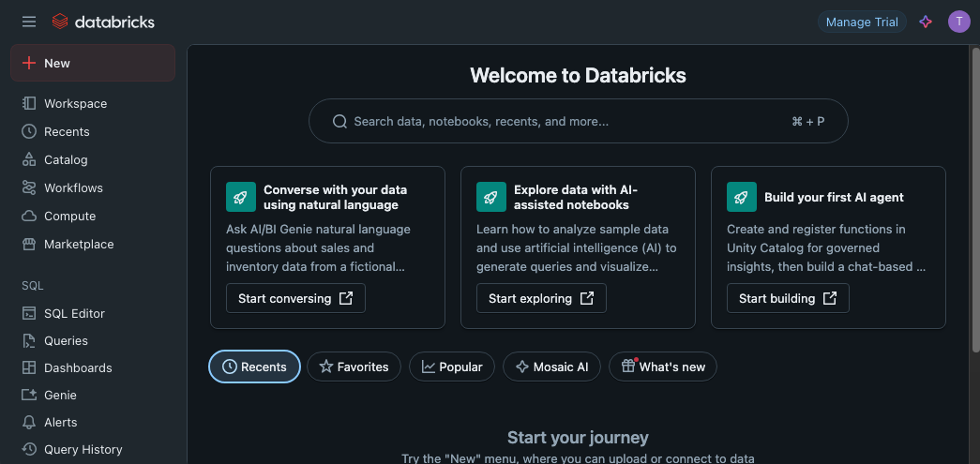Click the SQL section header
The image size is (980, 464).
pos(33,285)
